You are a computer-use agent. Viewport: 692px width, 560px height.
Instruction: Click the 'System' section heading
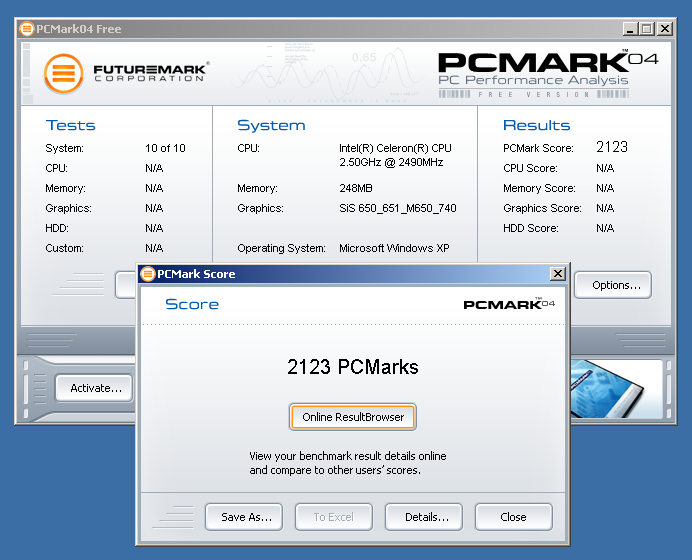pos(271,125)
